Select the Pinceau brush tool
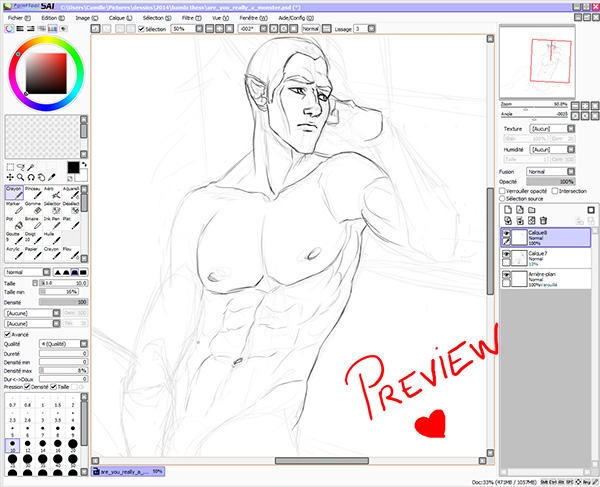Viewport: 600px width, 487px height. click(x=33, y=193)
